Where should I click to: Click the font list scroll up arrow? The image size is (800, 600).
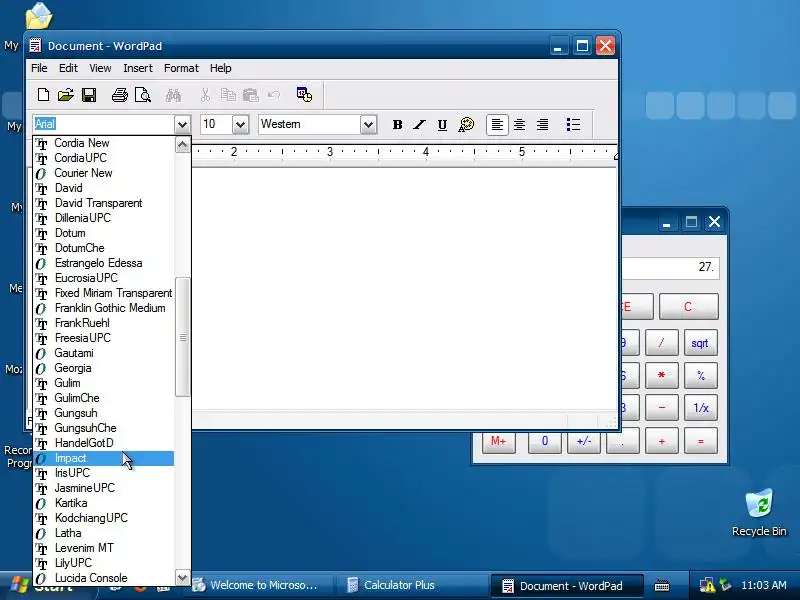pyautogui.click(x=182, y=145)
